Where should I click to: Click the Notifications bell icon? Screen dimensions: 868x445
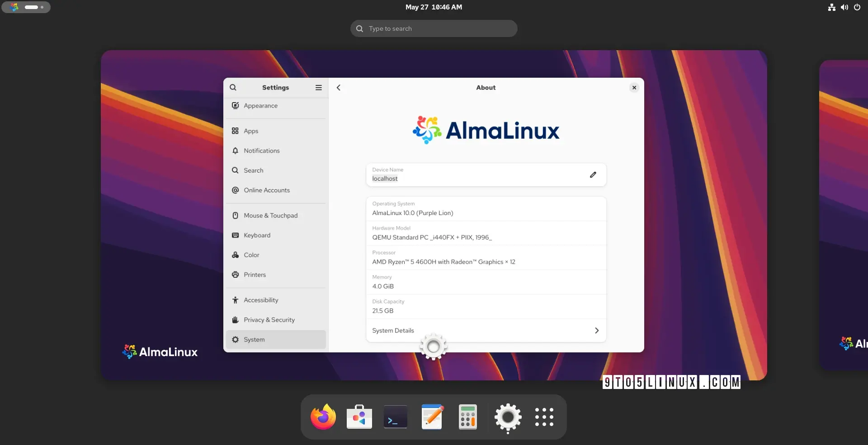[x=235, y=151]
